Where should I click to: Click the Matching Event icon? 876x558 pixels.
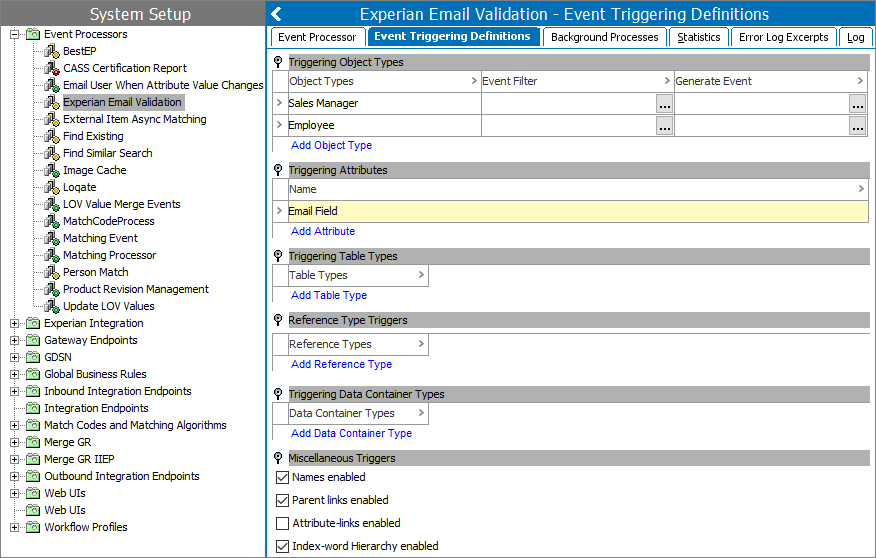point(52,239)
